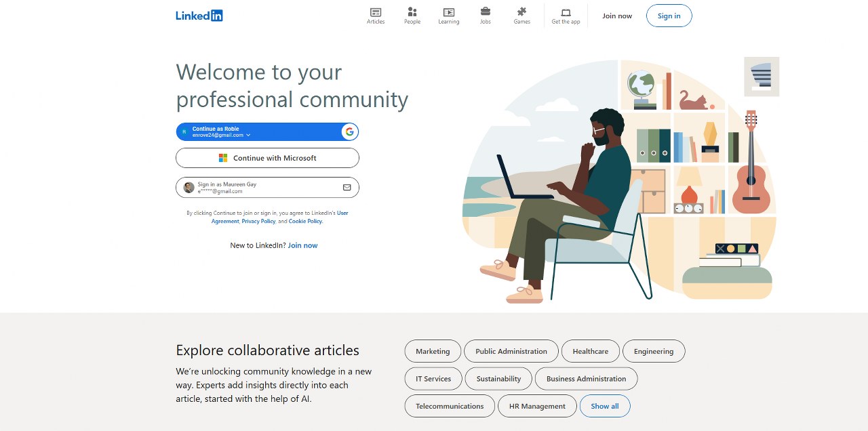This screenshot has height=431, width=868.
Task: Select the Telecommunications topic pill
Action: click(450, 406)
